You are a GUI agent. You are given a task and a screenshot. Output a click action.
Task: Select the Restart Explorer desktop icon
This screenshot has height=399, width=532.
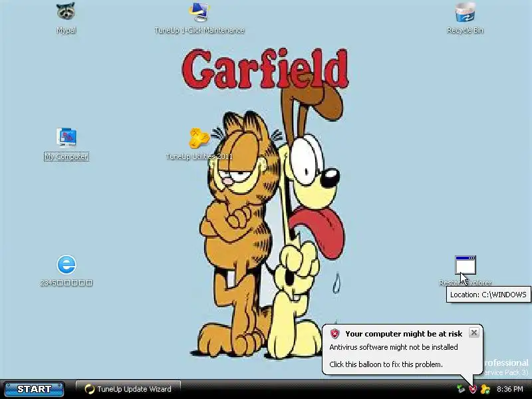(465, 265)
